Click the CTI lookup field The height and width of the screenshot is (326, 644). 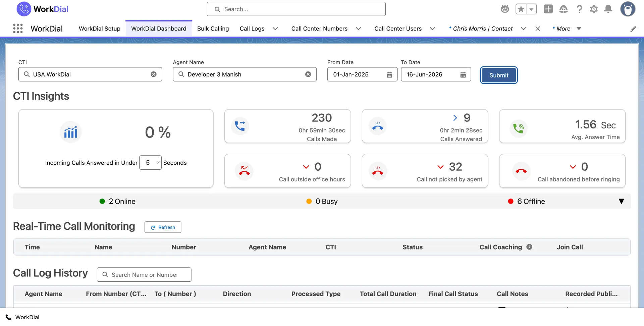[x=90, y=74]
